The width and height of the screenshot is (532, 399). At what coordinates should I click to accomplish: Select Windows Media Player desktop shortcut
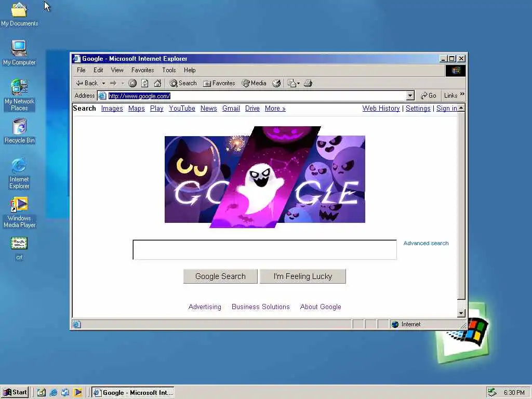coord(19,212)
